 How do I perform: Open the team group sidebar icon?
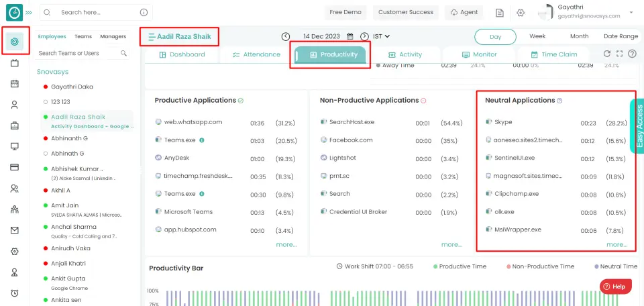[x=15, y=209]
